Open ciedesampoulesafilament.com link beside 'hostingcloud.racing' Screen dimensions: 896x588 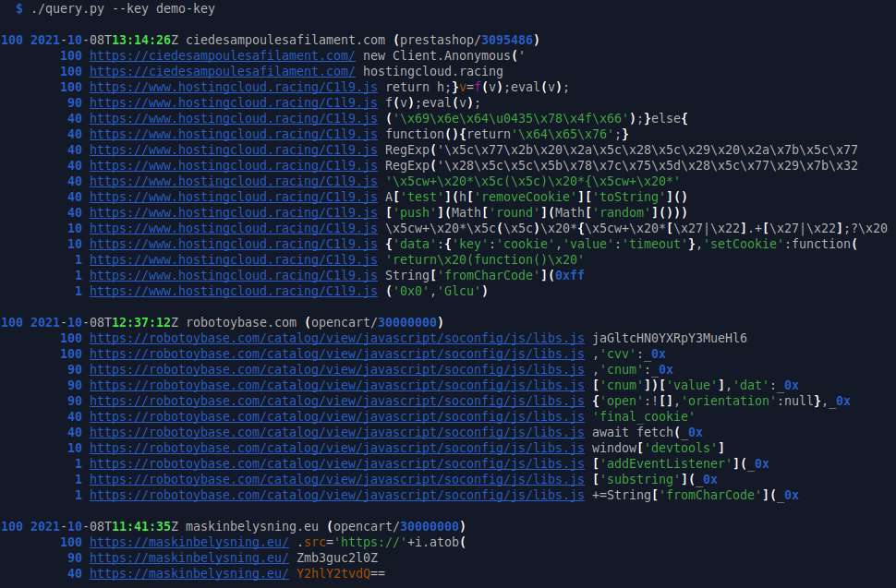pyautogui.click(x=223, y=71)
